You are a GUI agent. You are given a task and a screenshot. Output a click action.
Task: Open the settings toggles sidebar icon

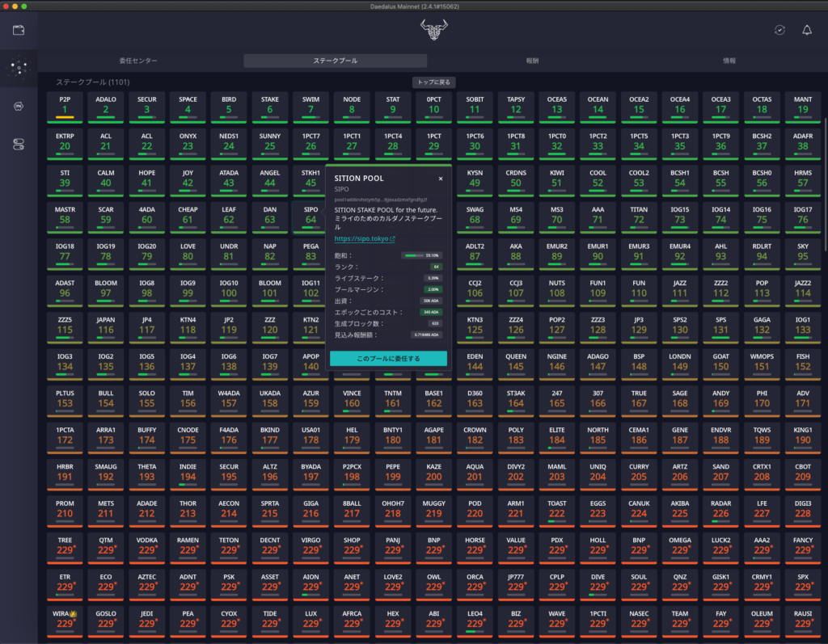pyautogui.click(x=19, y=144)
